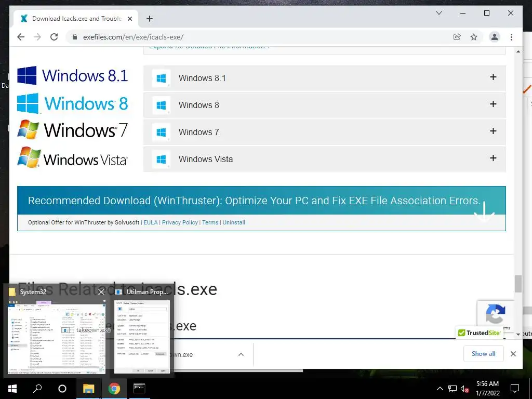Click the download arrow in WinThruster banner
Viewport: 532px width, 399px height.
(x=484, y=211)
